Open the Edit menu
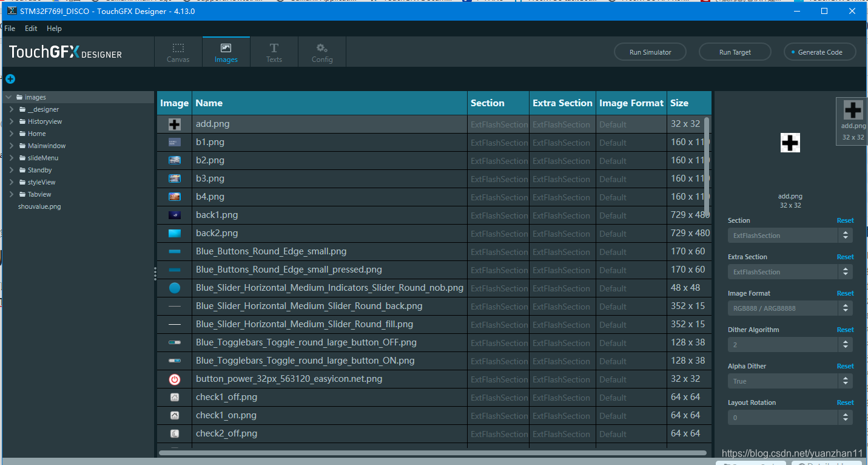 31,29
